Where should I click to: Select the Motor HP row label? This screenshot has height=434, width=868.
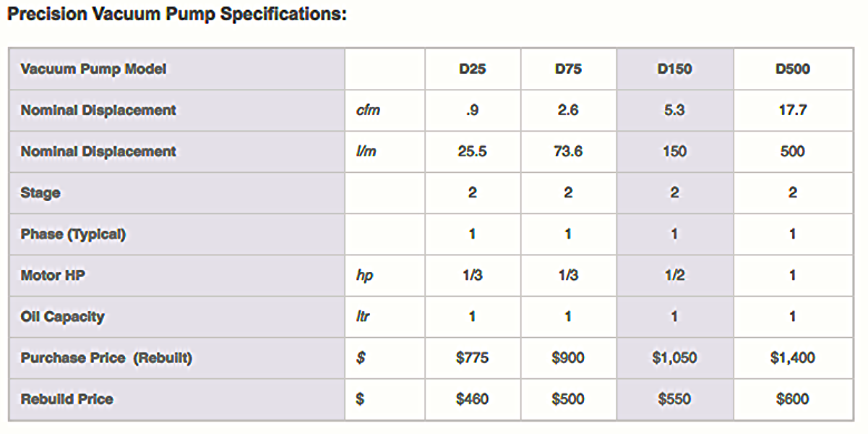coord(51,276)
